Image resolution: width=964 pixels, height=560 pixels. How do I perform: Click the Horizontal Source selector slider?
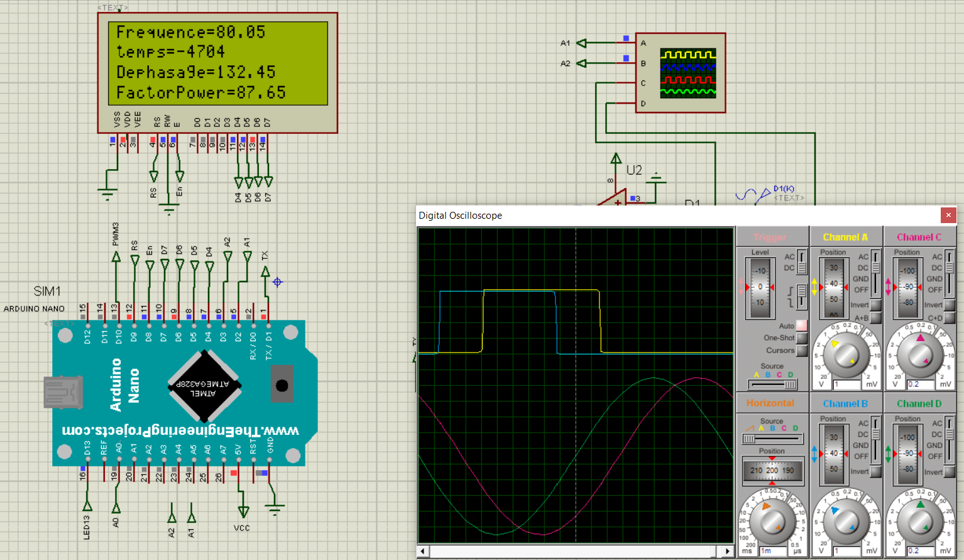[x=772, y=439]
